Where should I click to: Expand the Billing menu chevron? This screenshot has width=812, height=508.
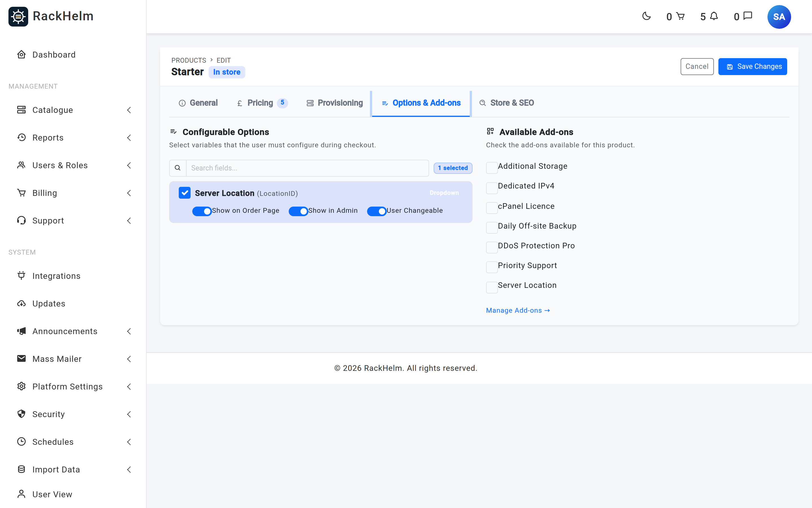[129, 193]
